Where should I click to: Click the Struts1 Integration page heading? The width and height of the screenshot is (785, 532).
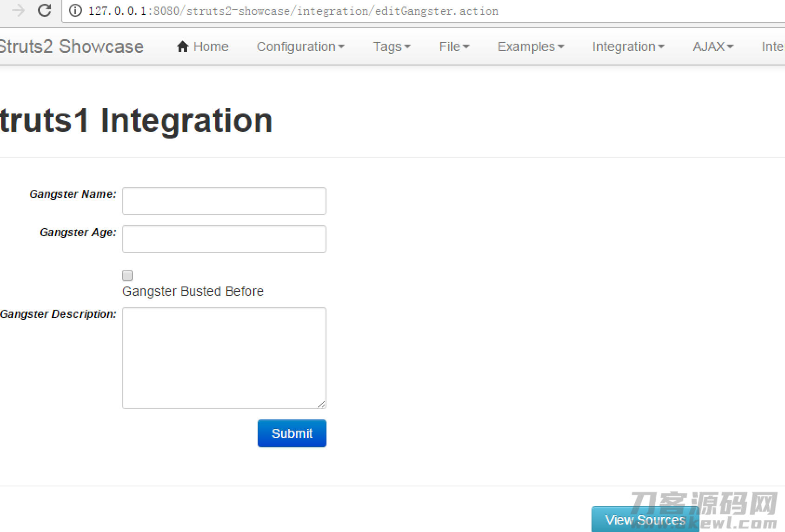[136, 120]
